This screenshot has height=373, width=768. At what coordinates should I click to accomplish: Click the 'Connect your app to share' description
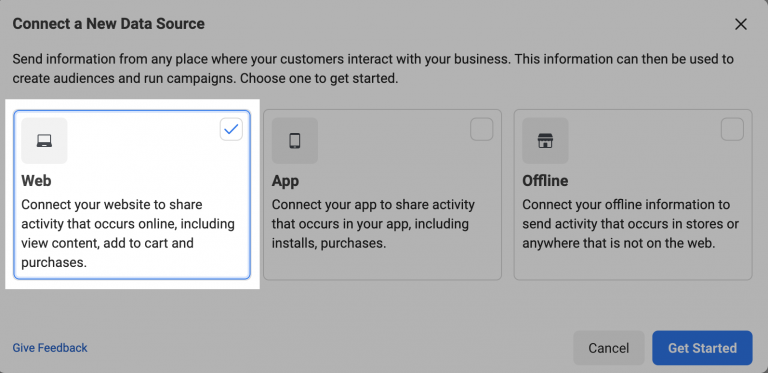[373, 224]
